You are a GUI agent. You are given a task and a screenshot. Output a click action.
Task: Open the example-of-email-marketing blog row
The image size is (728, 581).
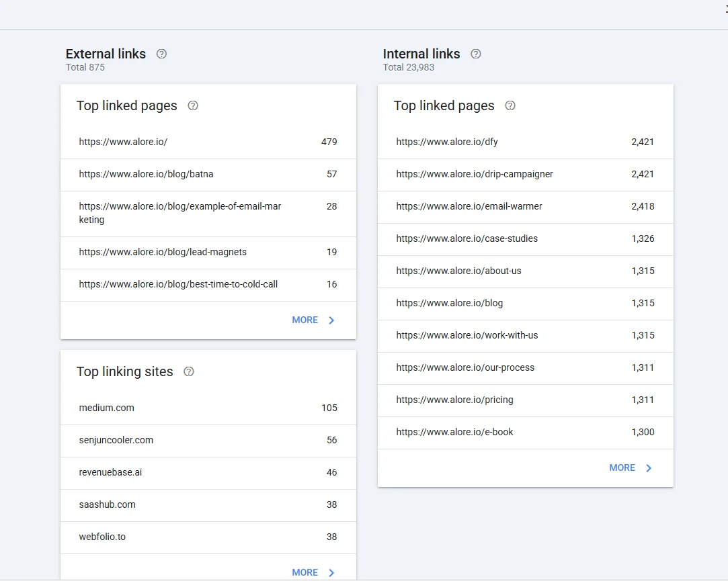click(208, 214)
